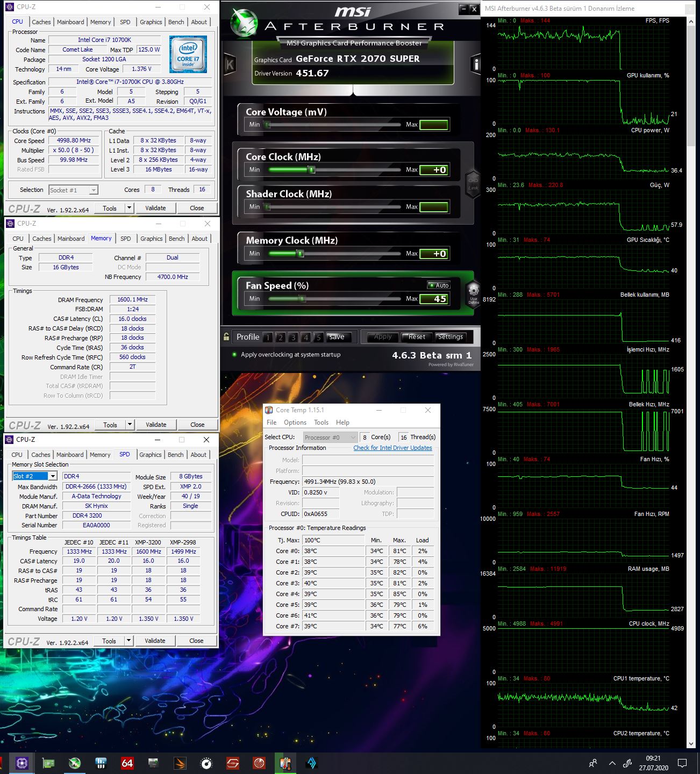Open the Socket #1 selection dropdown
The width and height of the screenshot is (700, 774).
point(73,190)
